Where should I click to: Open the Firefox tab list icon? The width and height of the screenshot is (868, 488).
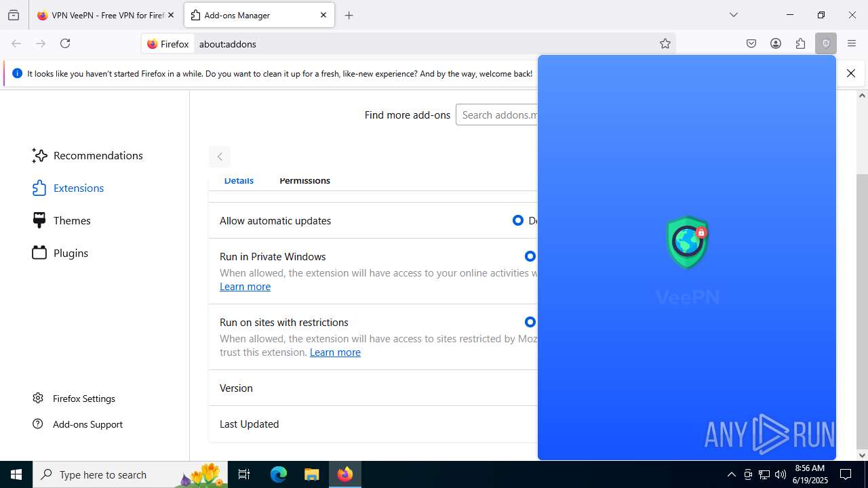coord(14,15)
